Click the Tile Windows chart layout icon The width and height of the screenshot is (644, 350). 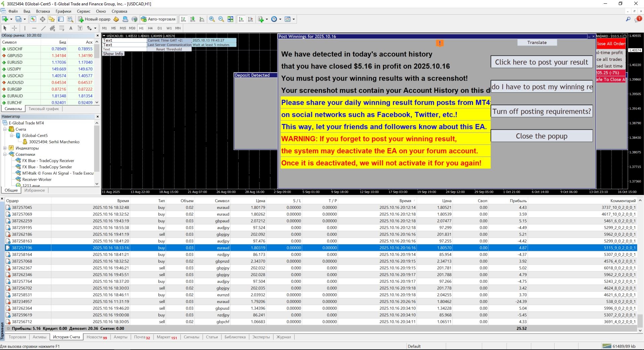230,19
